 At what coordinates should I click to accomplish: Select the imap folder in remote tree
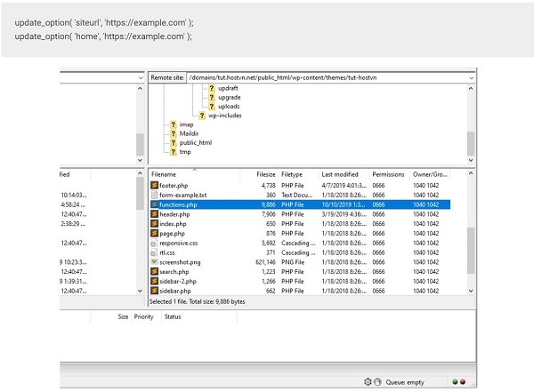(186, 124)
